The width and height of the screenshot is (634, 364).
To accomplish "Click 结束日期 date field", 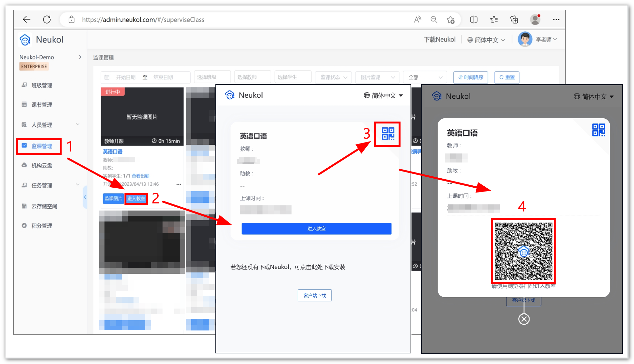I will 163,77.
